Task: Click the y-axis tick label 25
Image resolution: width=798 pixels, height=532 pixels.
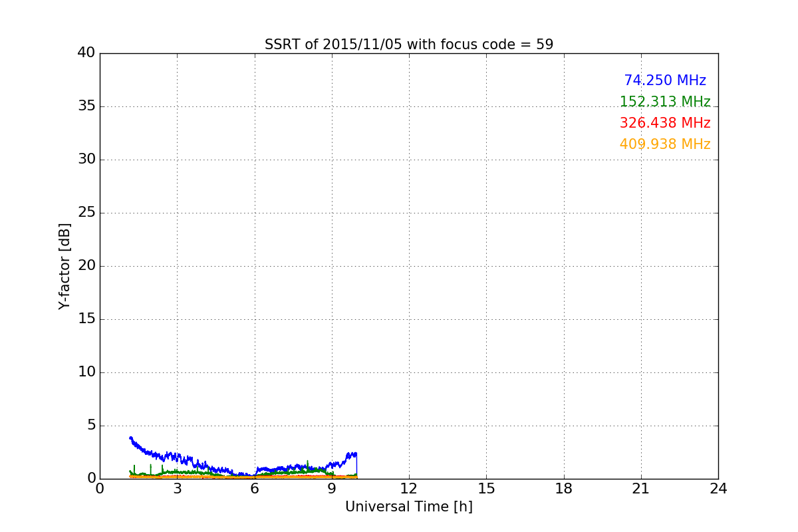Action: pos(86,213)
